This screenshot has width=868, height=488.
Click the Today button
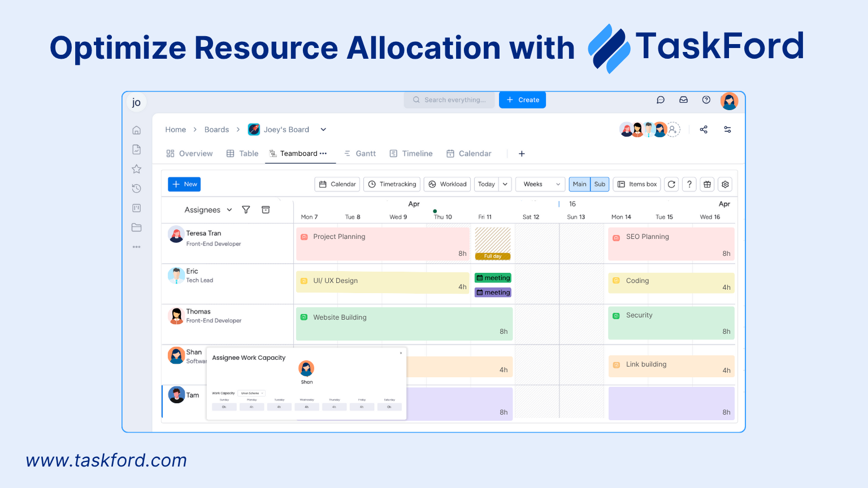pos(487,184)
